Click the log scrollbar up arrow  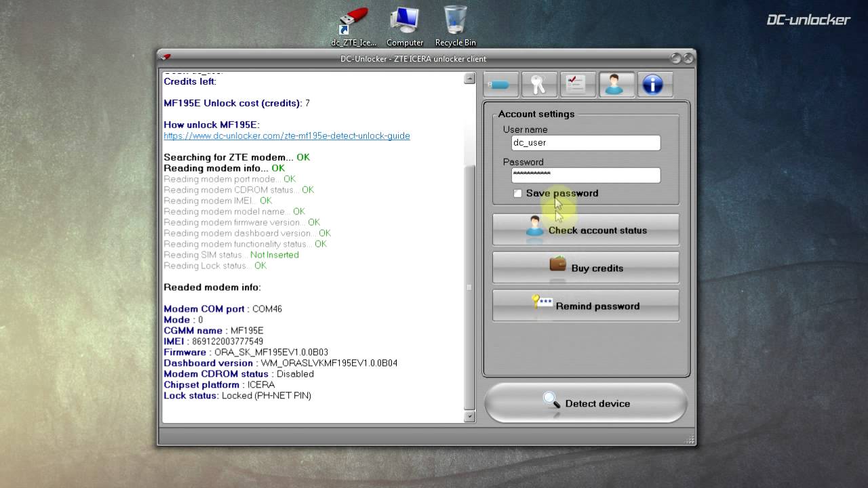(x=469, y=79)
